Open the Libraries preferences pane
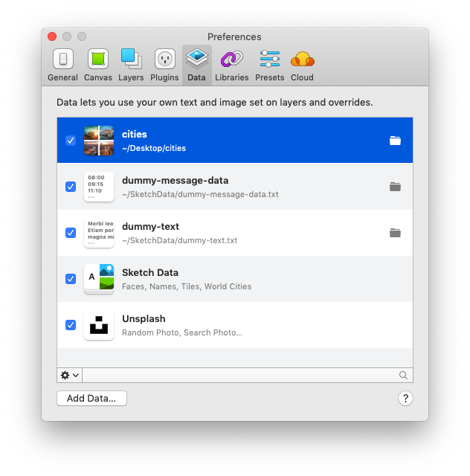This screenshot has height=476, width=470. tap(231, 65)
